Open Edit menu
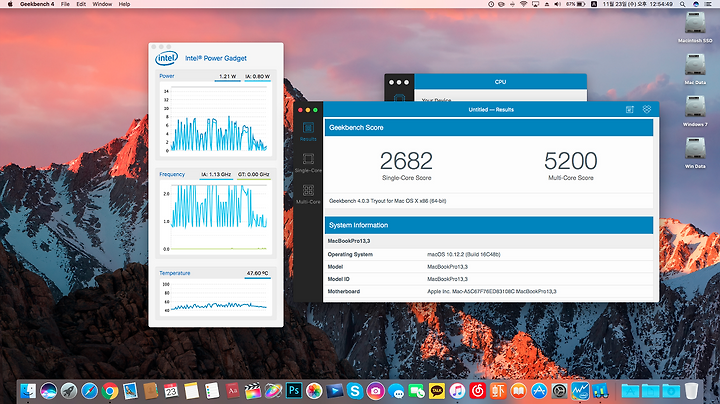 [81, 4]
